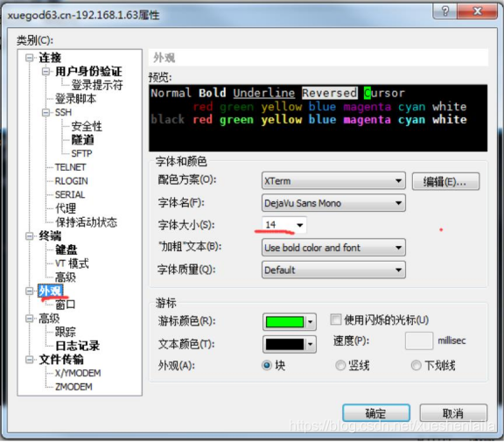Open the 配色方案 XTerm dropdown
This screenshot has width=504, height=442.
333,180
